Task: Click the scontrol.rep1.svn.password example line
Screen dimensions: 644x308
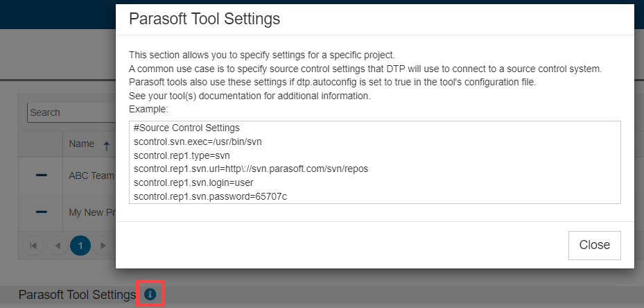Action: [210, 197]
